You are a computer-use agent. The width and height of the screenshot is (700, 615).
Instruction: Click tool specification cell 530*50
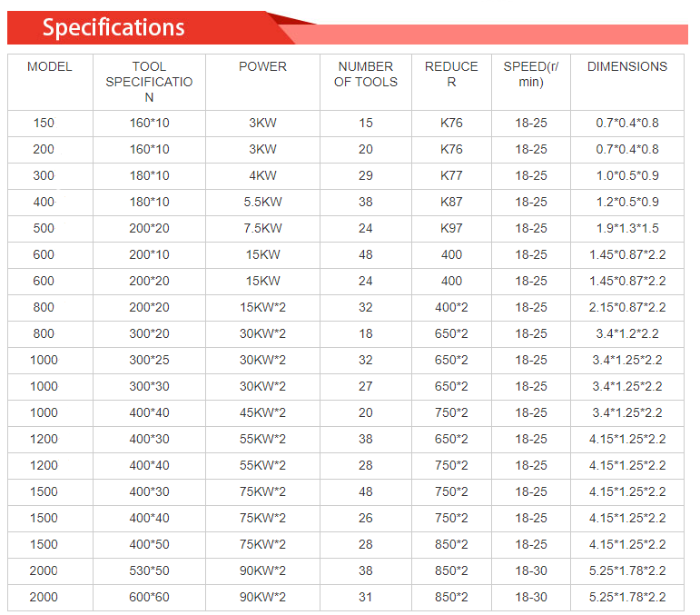click(149, 570)
